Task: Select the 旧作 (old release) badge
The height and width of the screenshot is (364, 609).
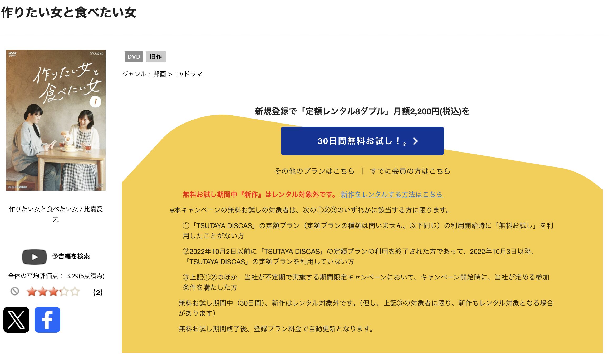Action: coord(156,57)
